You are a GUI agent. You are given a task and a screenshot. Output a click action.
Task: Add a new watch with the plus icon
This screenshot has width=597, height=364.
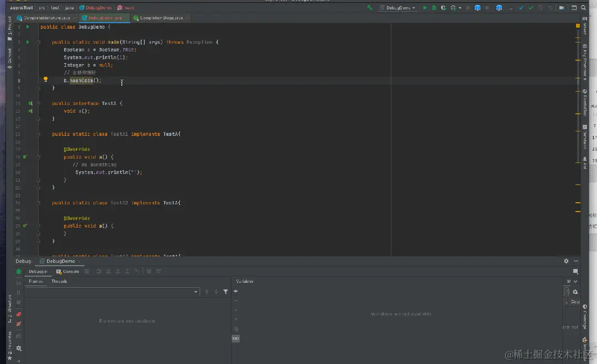(235, 291)
